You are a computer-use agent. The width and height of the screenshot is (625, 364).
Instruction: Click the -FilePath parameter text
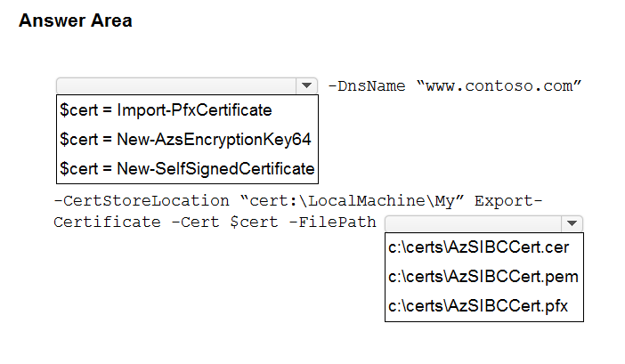tap(333, 222)
